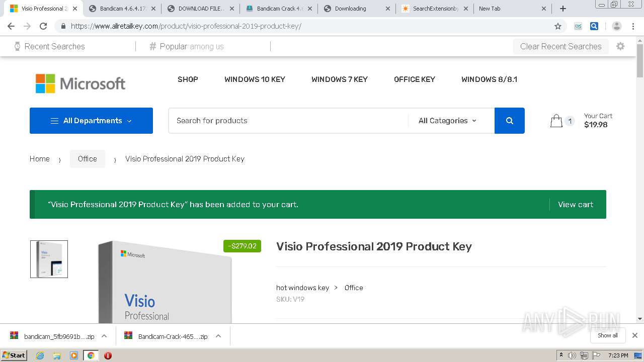Open Chrome profile avatar icon

(x=617, y=26)
